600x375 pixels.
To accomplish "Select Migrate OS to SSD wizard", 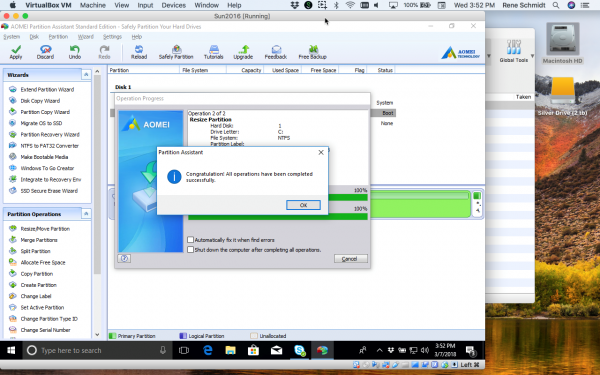I will [41, 123].
